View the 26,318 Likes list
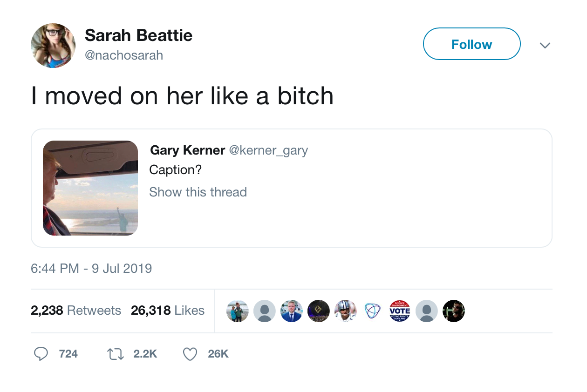 click(168, 311)
